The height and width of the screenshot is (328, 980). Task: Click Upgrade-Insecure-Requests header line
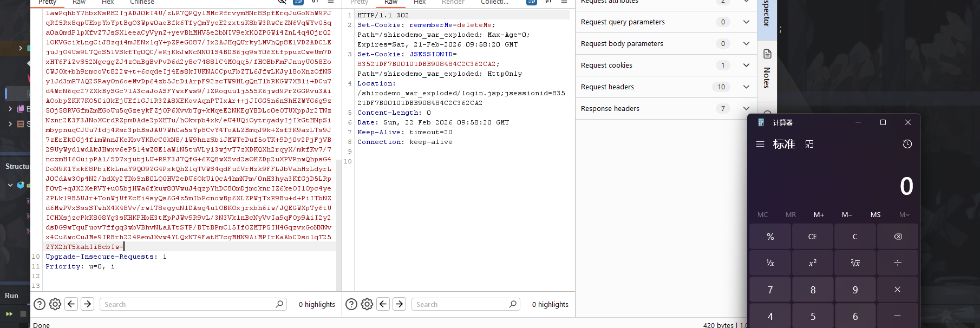point(106,257)
